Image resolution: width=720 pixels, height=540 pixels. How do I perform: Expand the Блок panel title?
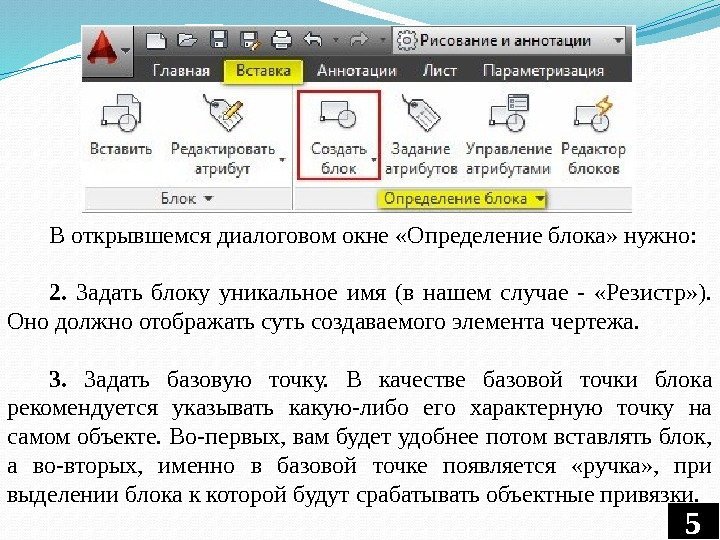[187, 199]
